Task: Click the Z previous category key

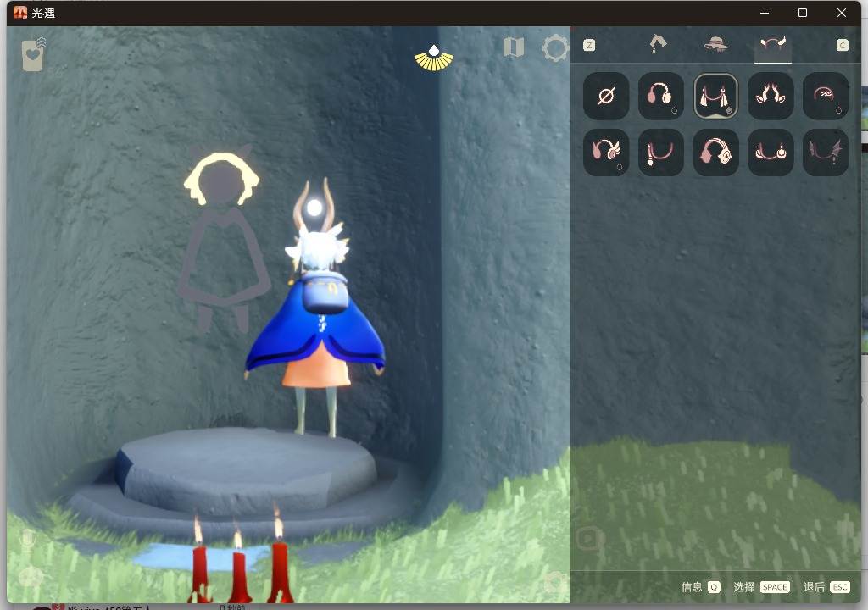Action: (589, 45)
